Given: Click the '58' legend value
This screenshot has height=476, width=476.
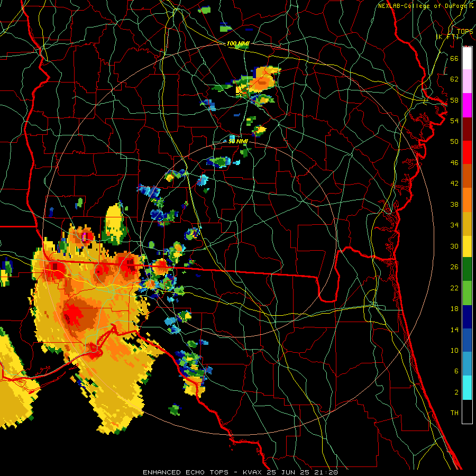Looking at the screenshot, I should pyautogui.click(x=454, y=100).
